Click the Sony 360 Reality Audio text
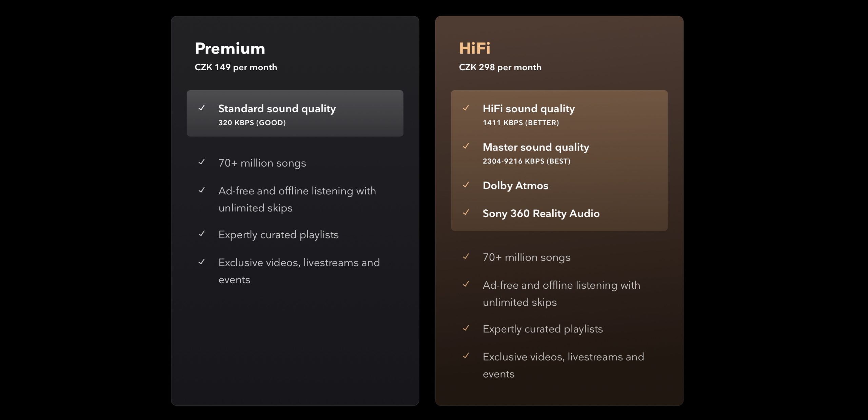 pyautogui.click(x=541, y=213)
